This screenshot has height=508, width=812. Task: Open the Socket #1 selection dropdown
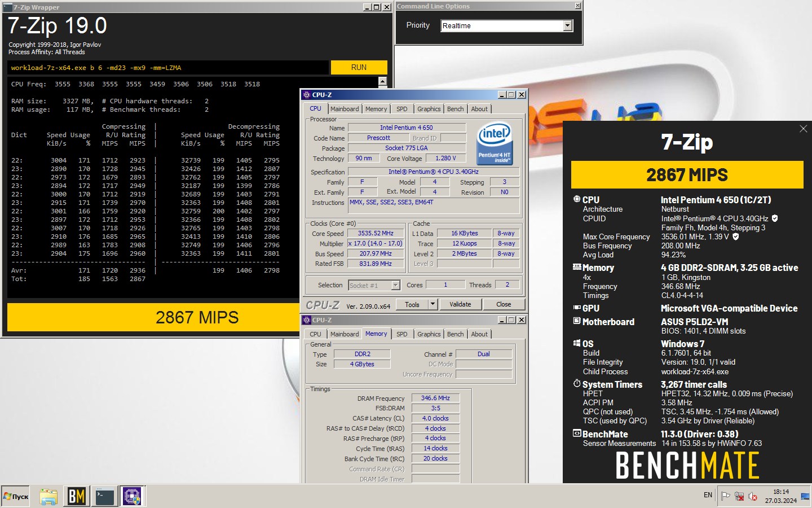(395, 285)
